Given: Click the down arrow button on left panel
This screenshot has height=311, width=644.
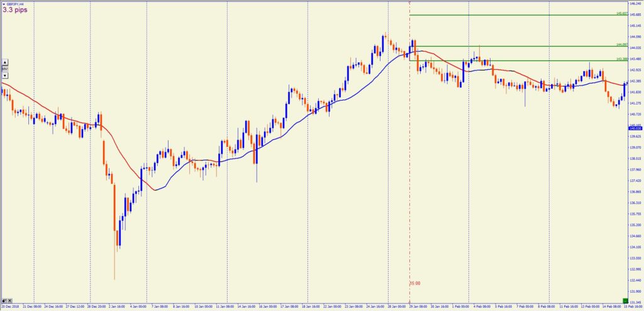Looking at the screenshot, I should [4, 75].
